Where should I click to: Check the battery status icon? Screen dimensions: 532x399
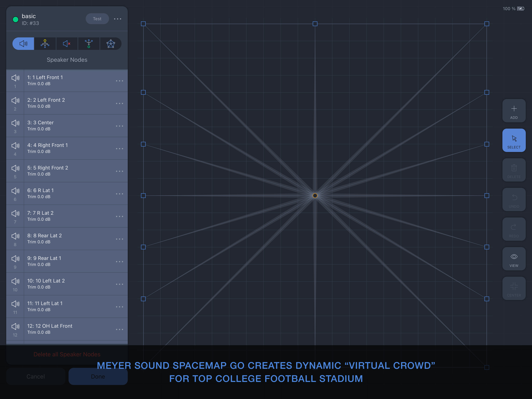521,9
